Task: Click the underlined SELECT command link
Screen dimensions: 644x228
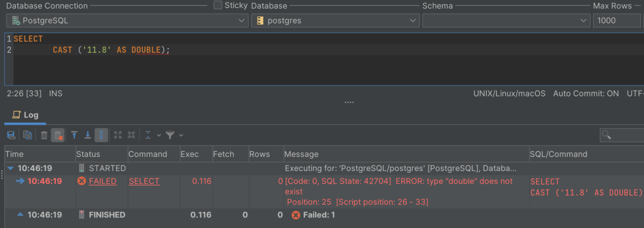Action: (144, 182)
